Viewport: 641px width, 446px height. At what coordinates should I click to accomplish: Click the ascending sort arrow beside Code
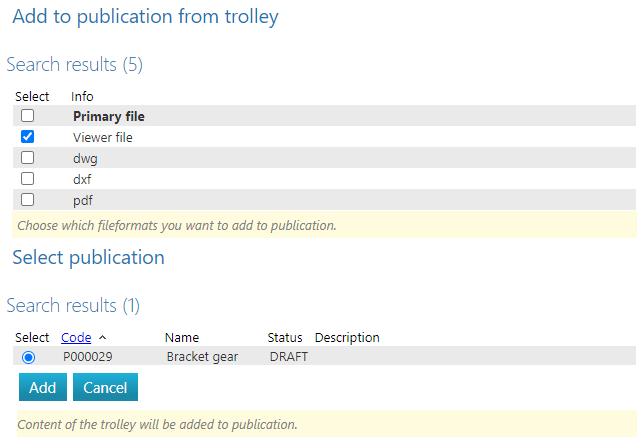pyautogui.click(x=103, y=338)
